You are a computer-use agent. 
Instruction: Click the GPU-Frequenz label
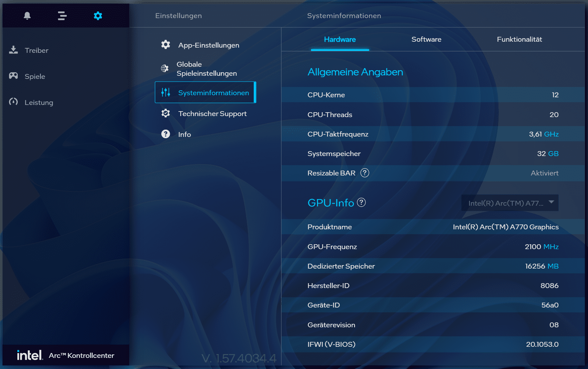click(x=332, y=247)
